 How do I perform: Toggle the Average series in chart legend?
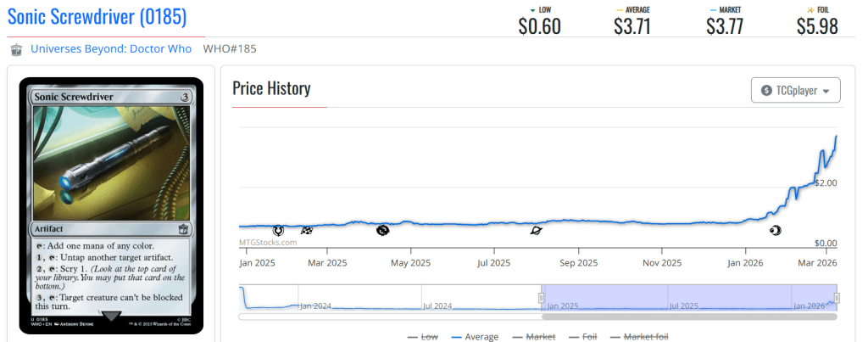pyautogui.click(x=475, y=337)
